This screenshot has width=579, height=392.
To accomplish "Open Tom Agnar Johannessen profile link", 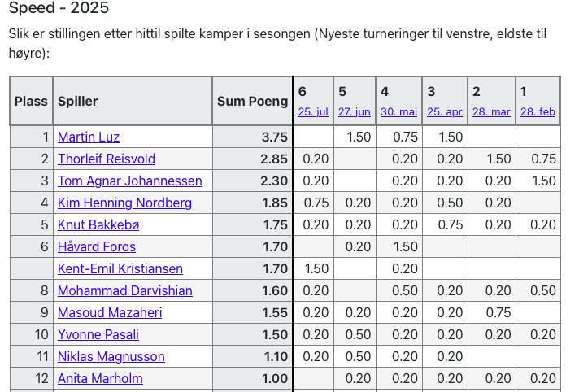I will (129, 181).
